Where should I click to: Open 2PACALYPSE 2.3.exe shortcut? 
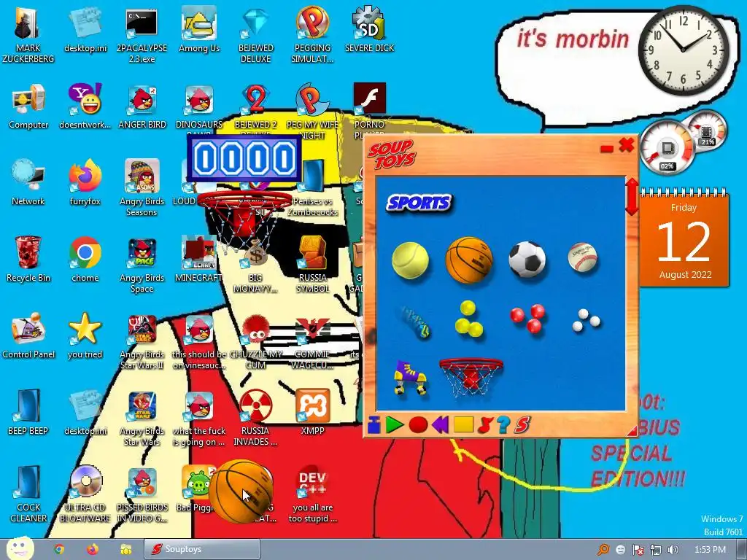142,36
